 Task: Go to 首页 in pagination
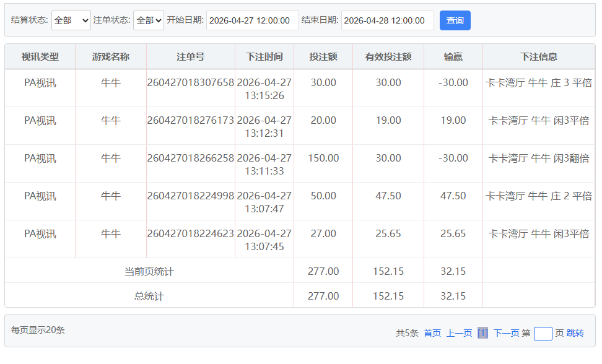[432, 333]
